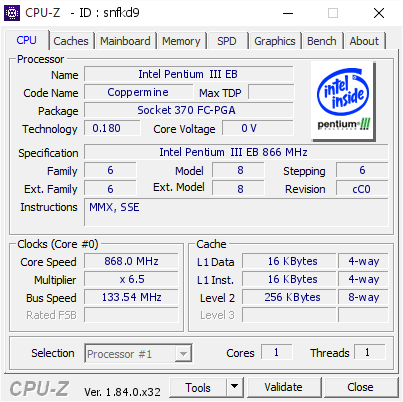Click the Level 2 cache size field
Image resolution: width=403 pixels, height=402 pixels.
pyautogui.click(x=289, y=297)
